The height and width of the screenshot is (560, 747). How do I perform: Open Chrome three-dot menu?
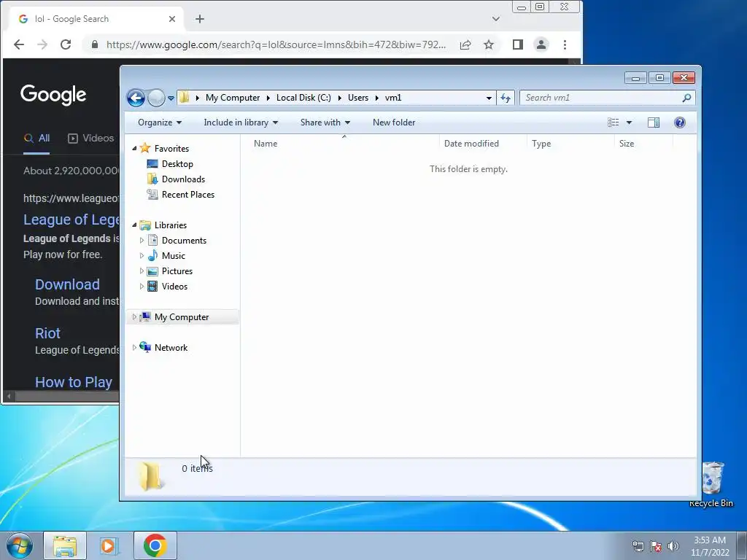pos(565,44)
